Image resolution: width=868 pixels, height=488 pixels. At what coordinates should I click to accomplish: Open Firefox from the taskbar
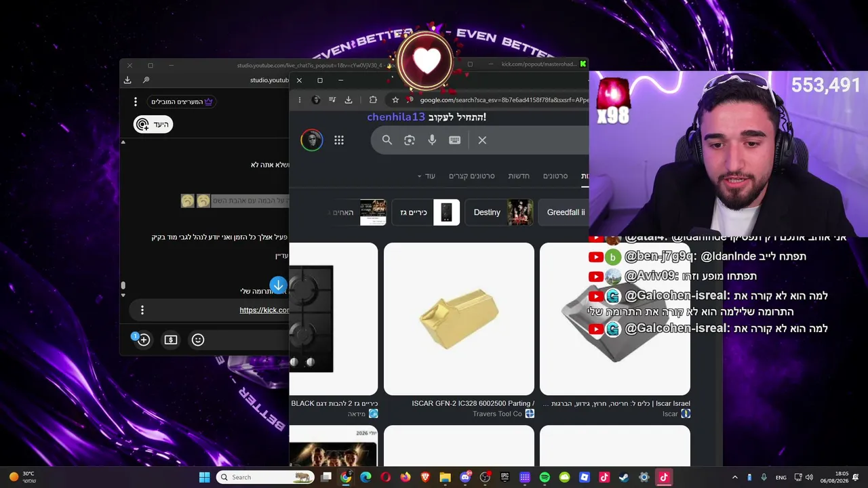tap(406, 477)
